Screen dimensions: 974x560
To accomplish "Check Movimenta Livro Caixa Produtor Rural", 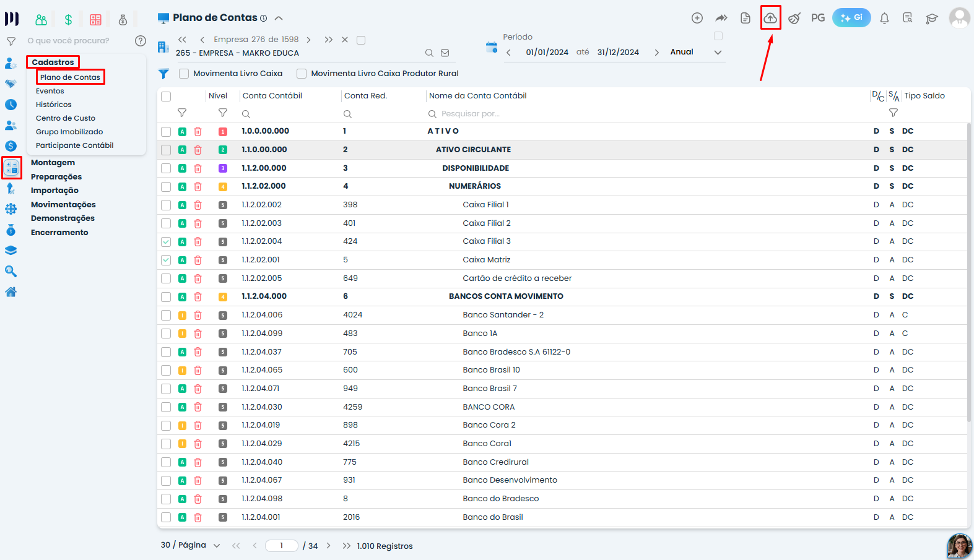I will tap(302, 74).
